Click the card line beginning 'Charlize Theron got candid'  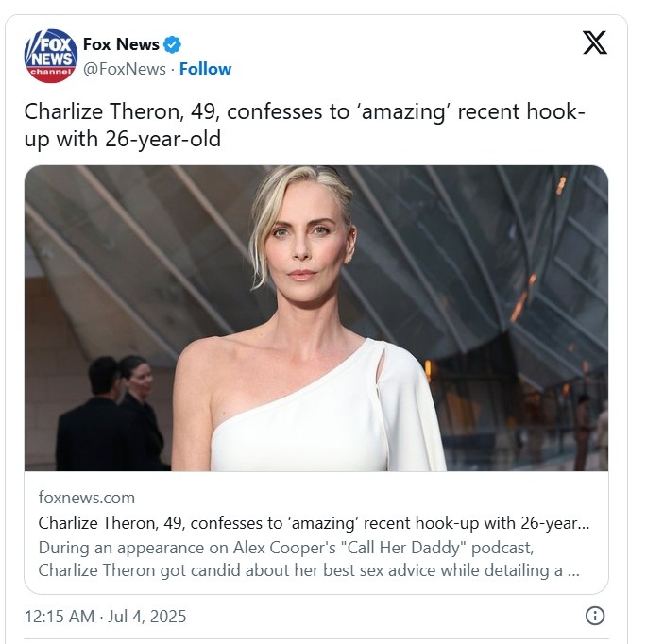click(x=309, y=570)
